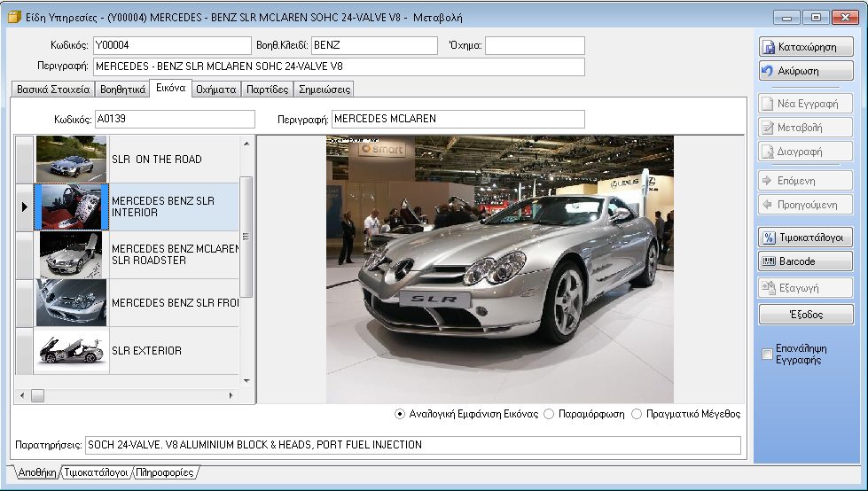Switch to bottom Αποθήκη tab

point(37,472)
